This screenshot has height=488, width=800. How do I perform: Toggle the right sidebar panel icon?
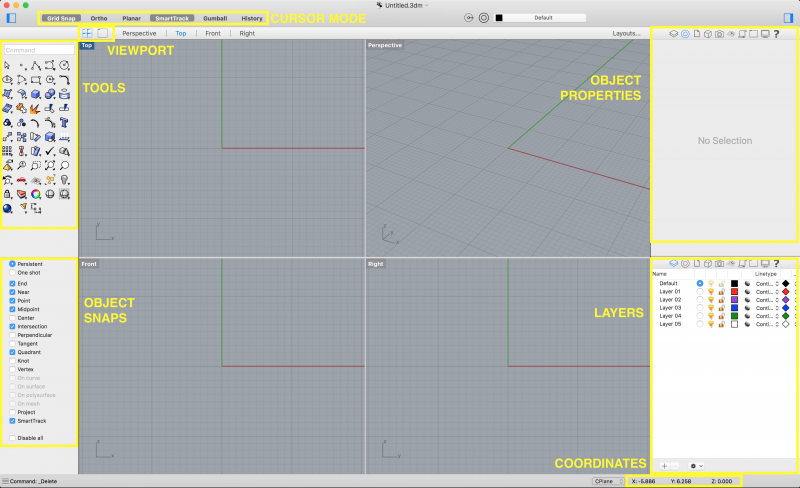pyautogui.click(x=788, y=18)
